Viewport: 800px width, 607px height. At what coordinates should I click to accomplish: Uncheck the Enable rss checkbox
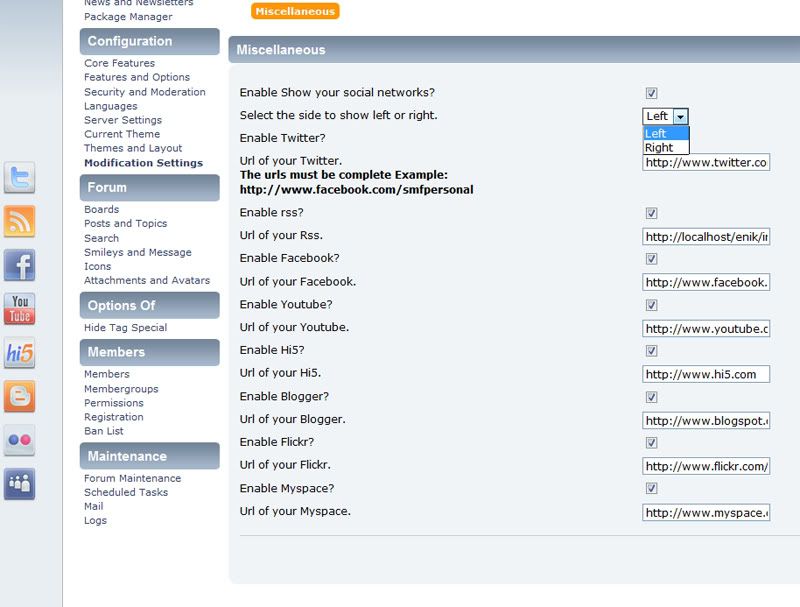[x=652, y=213]
